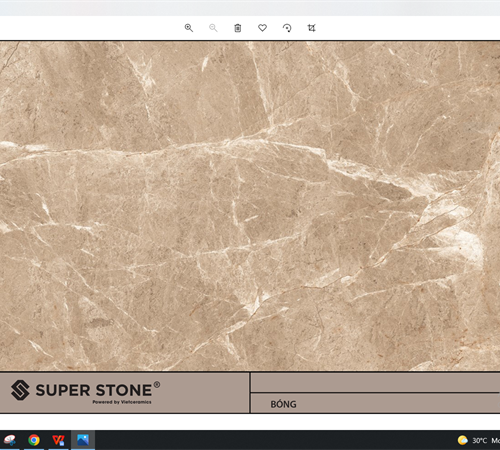The image size is (500, 450).
Task: Open the crop and edit tool
Action: click(311, 28)
